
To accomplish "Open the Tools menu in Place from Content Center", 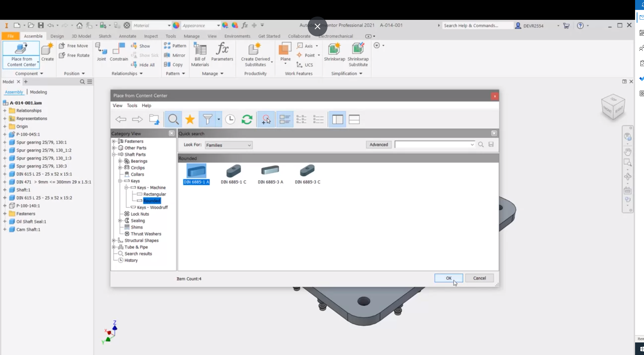I will tap(132, 105).
